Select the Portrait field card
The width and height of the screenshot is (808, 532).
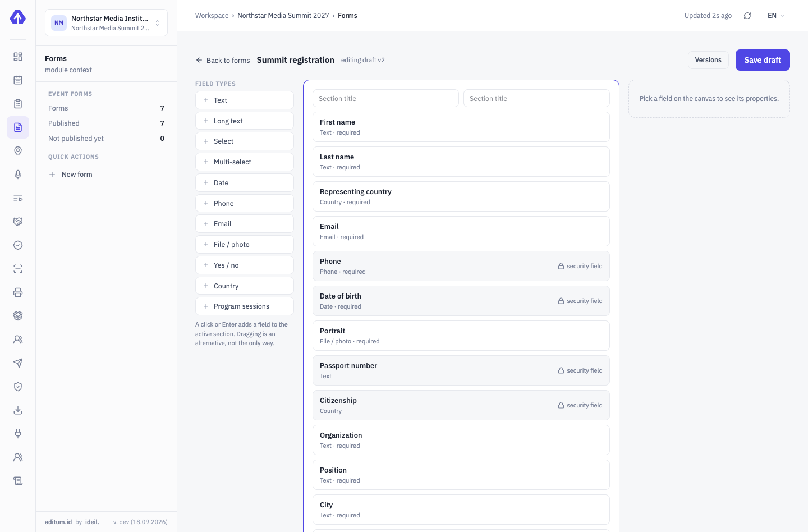coord(461,336)
